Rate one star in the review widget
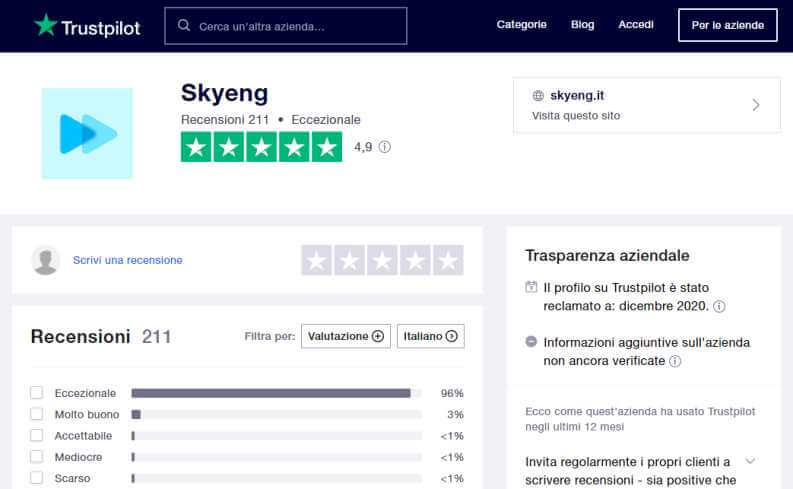The image size is (793, 489). [x=317, y=260]
